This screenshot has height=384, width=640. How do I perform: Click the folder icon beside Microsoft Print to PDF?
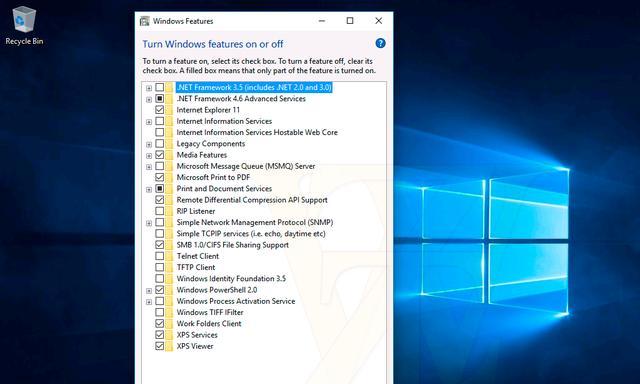[x=169, y=178]
